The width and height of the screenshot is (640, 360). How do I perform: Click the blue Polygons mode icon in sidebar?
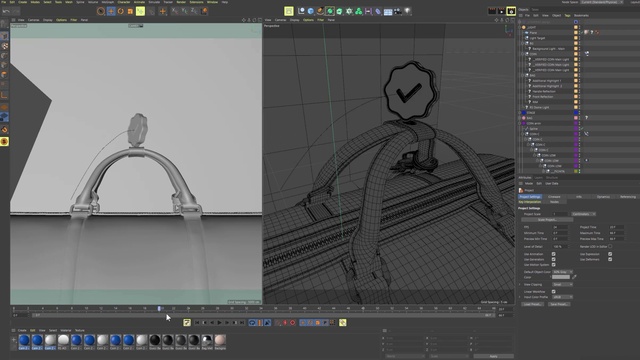pyautogui.click(x=4, y=117)
